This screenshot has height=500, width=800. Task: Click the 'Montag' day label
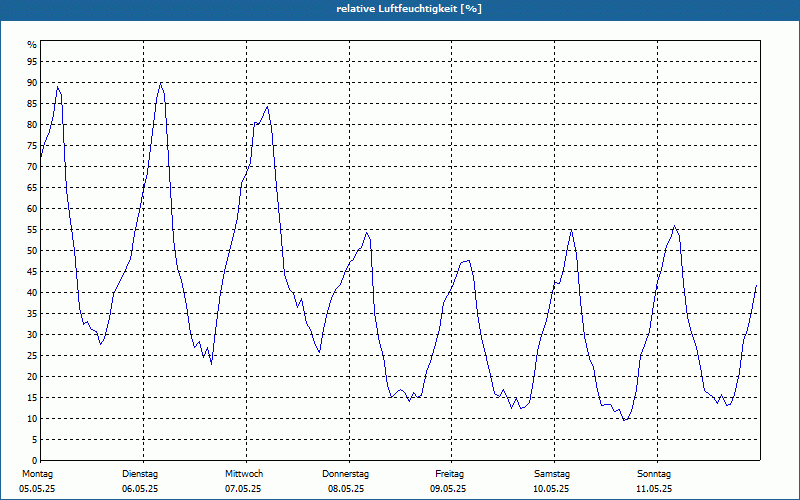(x=37, y=474)
